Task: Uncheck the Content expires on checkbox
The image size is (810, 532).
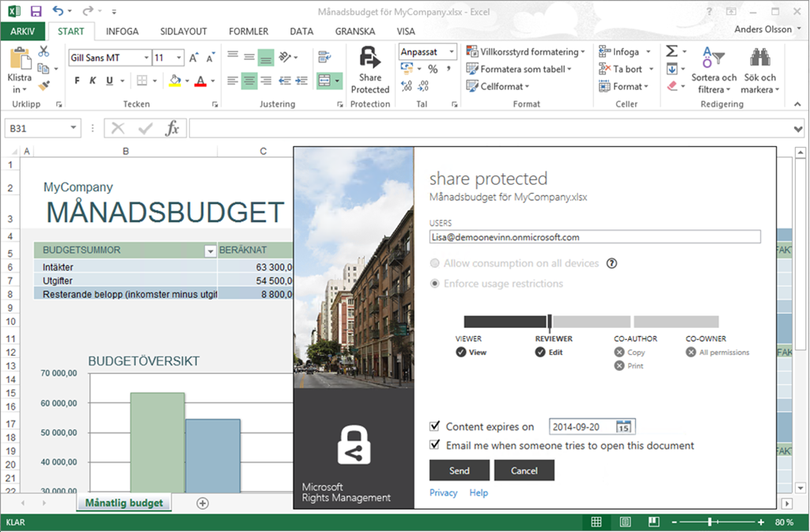Action: 434,427
